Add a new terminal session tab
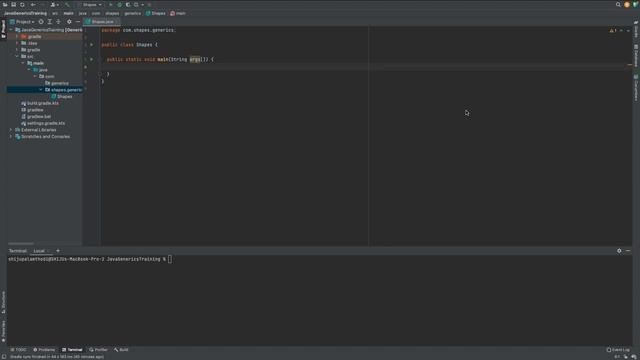Screen dimensions: 640x360 [x=58, y=251]
